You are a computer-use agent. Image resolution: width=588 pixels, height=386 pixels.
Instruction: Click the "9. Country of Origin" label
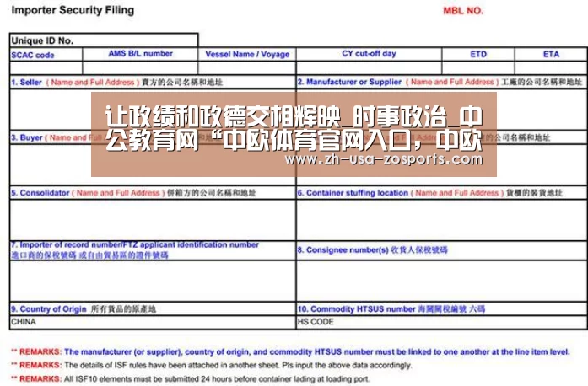tap(49, 309)
